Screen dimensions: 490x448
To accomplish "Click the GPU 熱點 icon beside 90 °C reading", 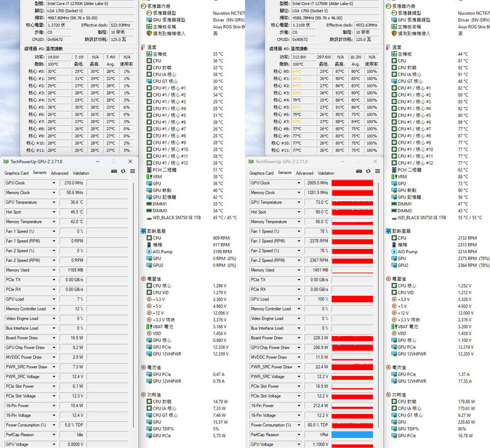I will [x=395, y=190].
